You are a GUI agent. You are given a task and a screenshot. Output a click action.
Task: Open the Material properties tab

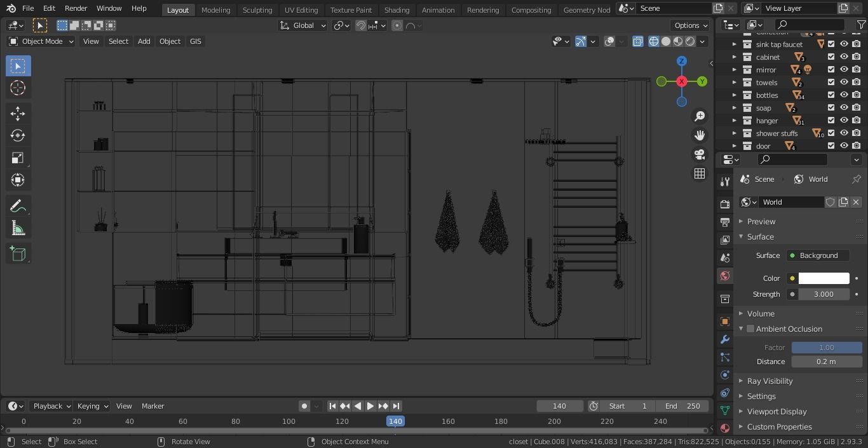point(724,428)
